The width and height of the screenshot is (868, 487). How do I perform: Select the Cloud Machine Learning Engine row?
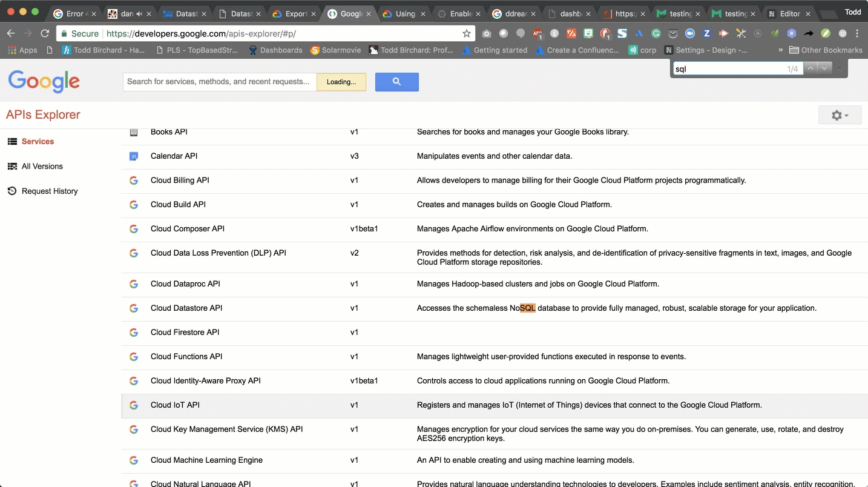[495, 460]
